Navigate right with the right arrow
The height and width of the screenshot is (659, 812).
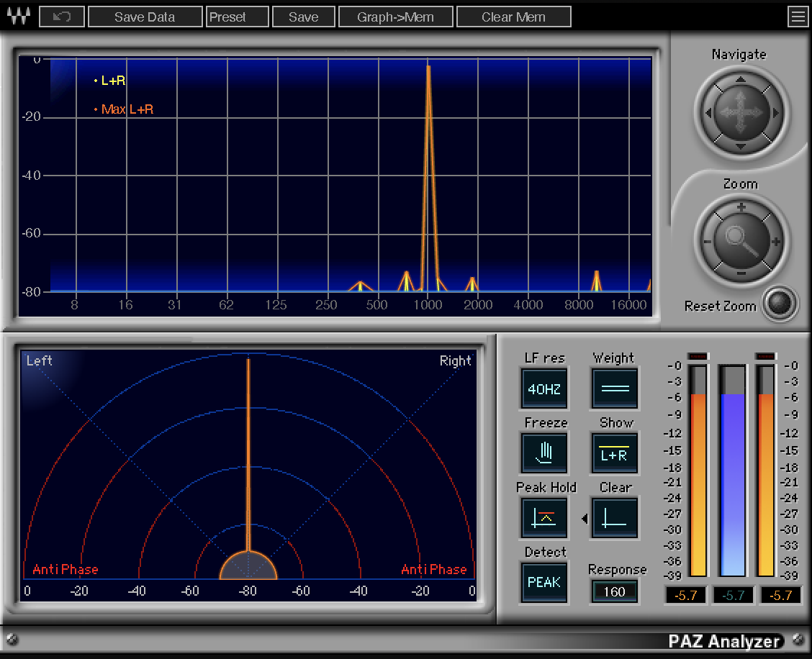click(x=775, y=113)
